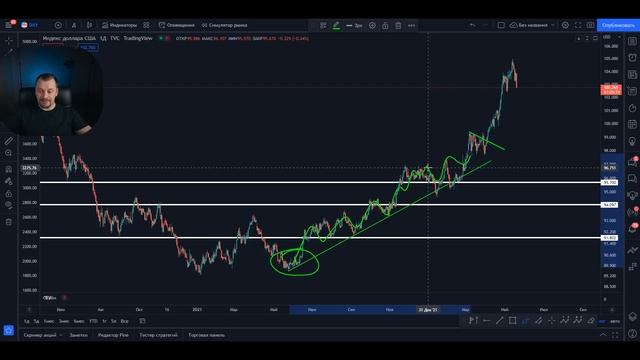Toggle the лог log scale
Screen dimensions: 640x360
coord(602,321)
